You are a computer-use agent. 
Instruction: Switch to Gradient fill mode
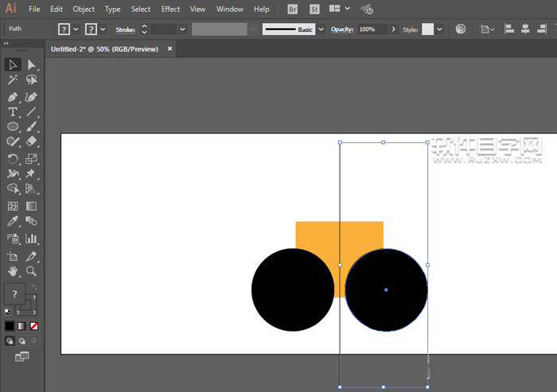[x=21, y=326]
